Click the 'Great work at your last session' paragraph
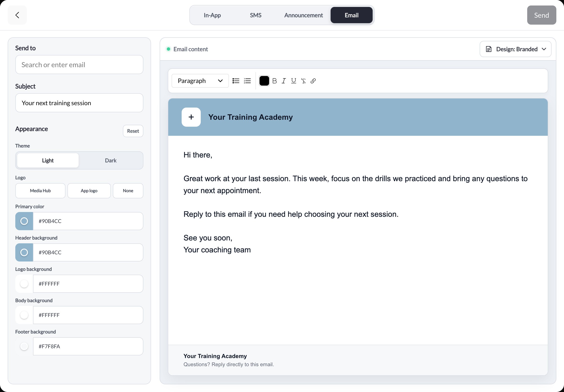 tap(355, 185)
